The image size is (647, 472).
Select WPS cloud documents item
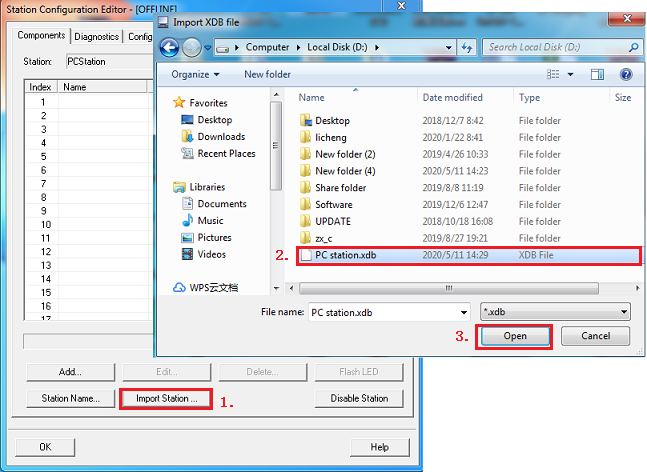(x=205, y=288)
